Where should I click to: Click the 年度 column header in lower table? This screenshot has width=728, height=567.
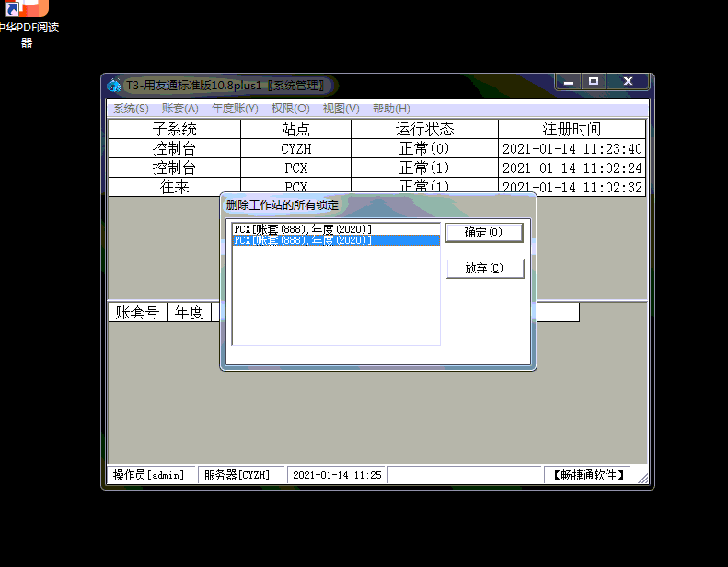point(189,312)
